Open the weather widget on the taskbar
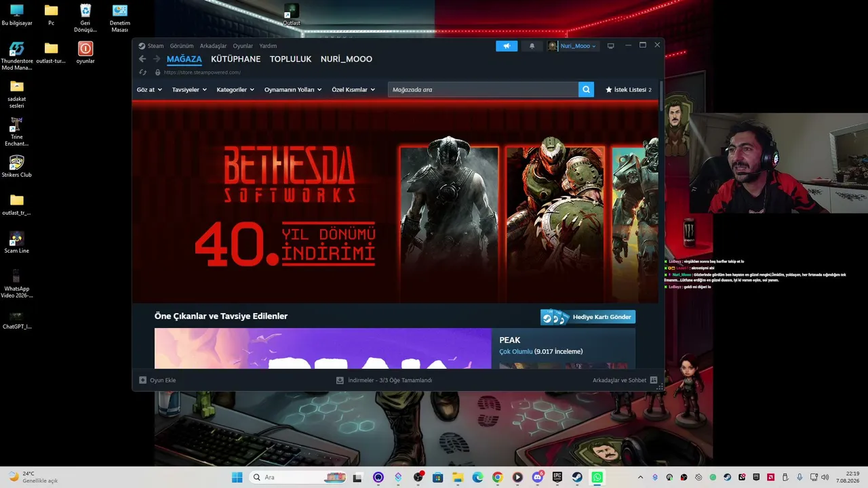The height and width of the screenshot is (488, 868). 33,477
